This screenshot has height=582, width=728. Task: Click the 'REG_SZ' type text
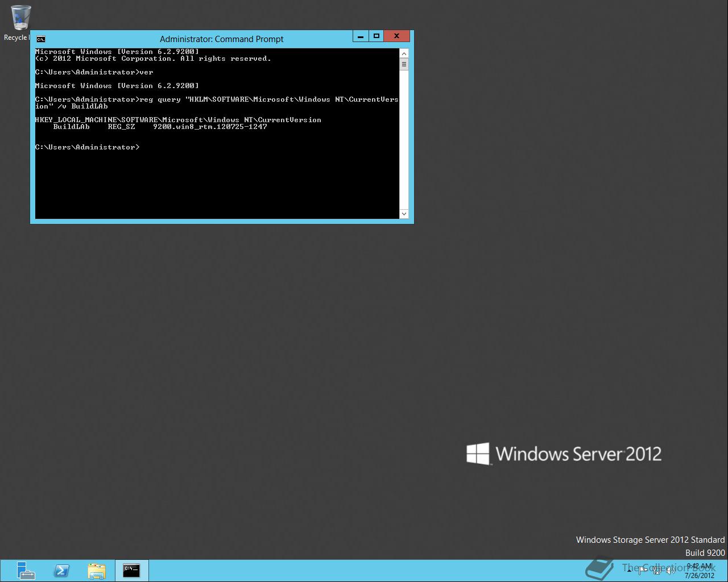pos(122,127)
